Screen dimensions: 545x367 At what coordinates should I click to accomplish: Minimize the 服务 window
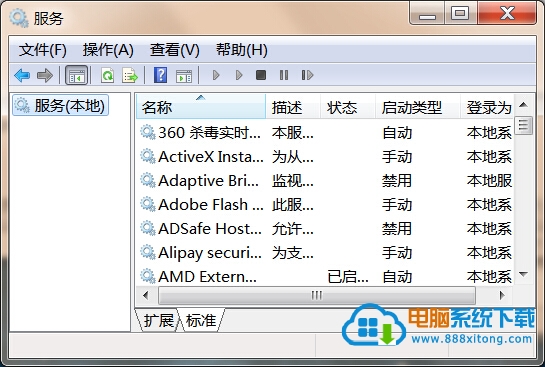427,13
